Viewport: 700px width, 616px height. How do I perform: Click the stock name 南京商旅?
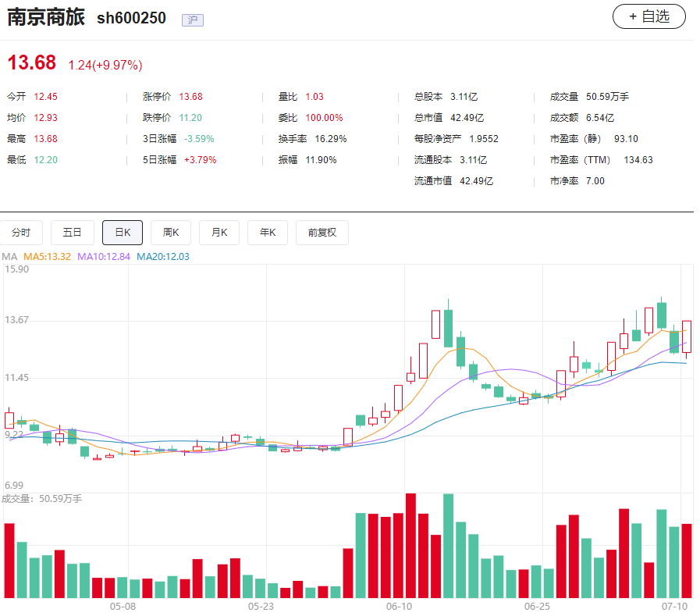[46, 17]
